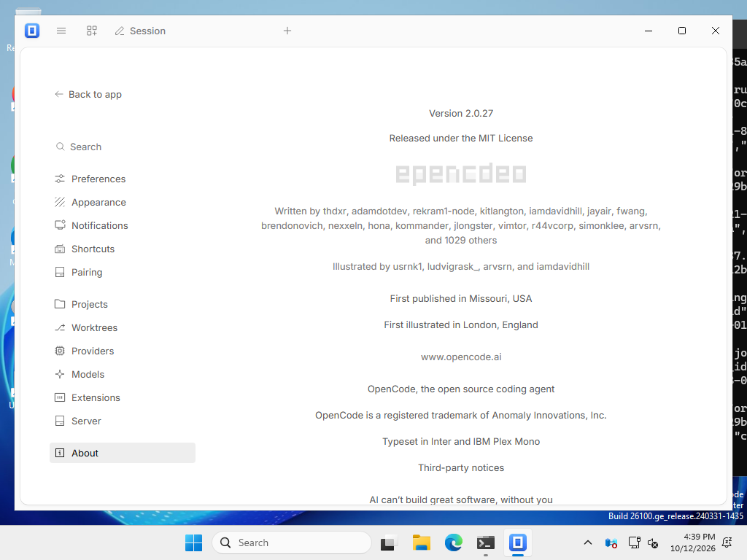This screenshot has height=560, width=747.
Task: Select the About section
Action: click(123, 453)
